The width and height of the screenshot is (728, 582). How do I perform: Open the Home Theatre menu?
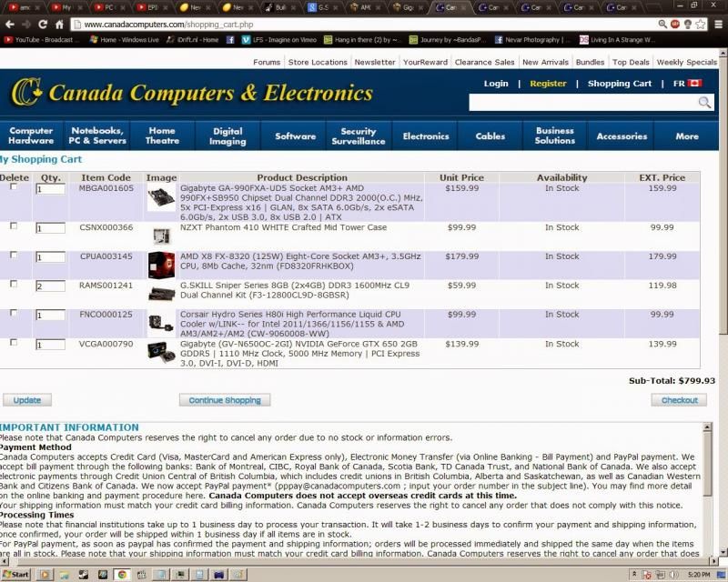click(x=162, y=135)
